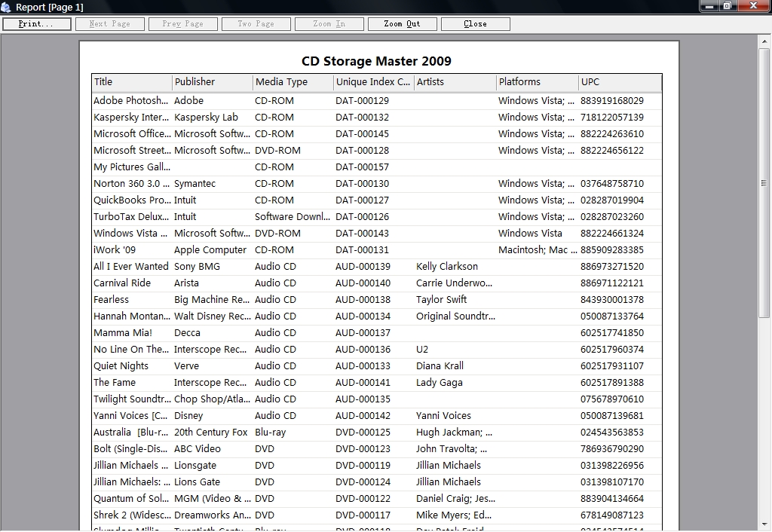The height and width of the screenshot is (532, 772).
Task: Click the vertical scrollbar thumb
Action: (764, 183)
